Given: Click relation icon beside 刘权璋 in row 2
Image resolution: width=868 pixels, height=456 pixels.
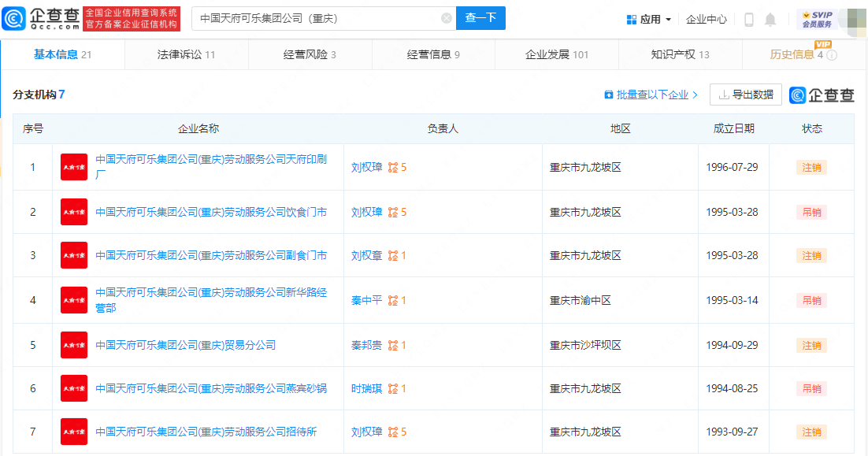Looking at the screenshot, I should (x=393, y=212).
